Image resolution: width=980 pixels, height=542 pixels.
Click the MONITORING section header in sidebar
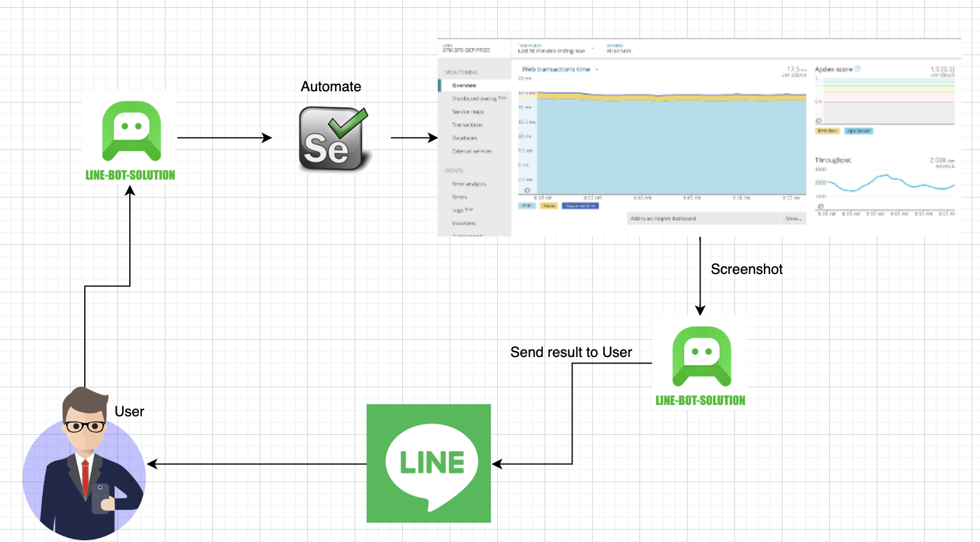pyautogui.click(x=462, y=72)
